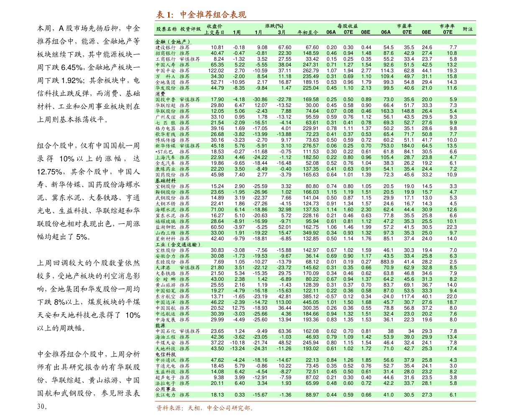Select the 海螺水泥 closing price 71.00
The image size is (512, 420).
pyautogui.click(x=217, y=210)
